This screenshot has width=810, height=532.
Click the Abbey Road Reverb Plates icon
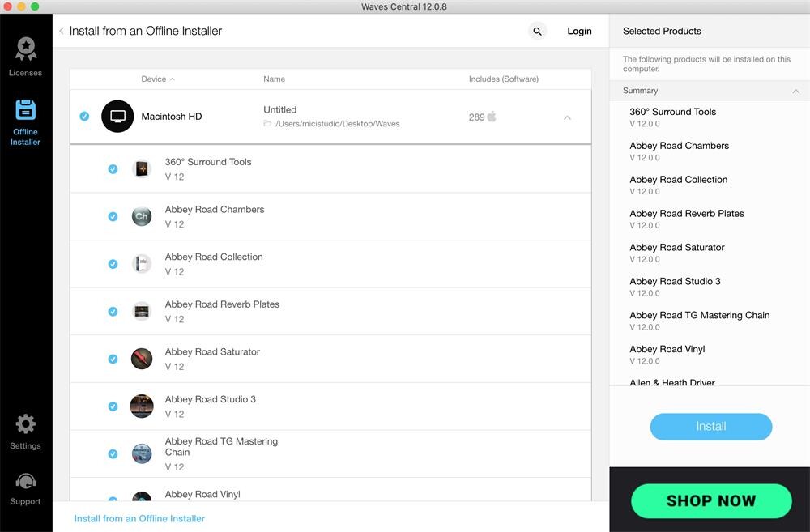coord(142,312)
